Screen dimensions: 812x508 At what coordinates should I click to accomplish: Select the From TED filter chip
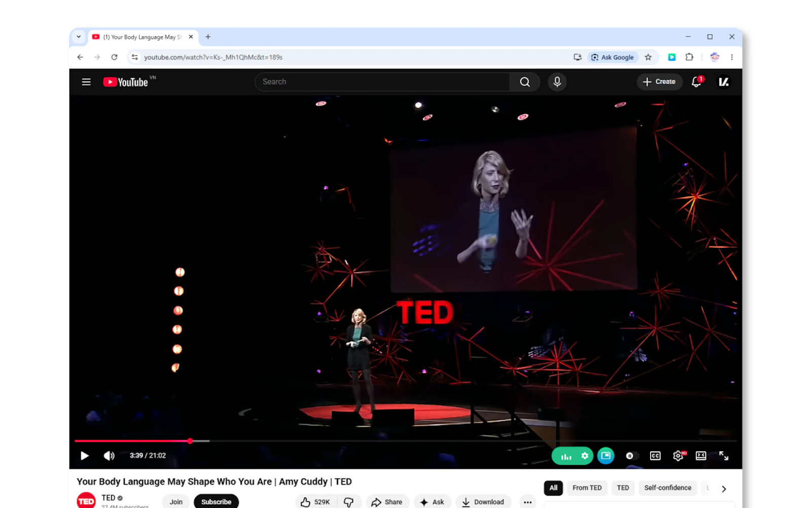(x=587, y=488)
